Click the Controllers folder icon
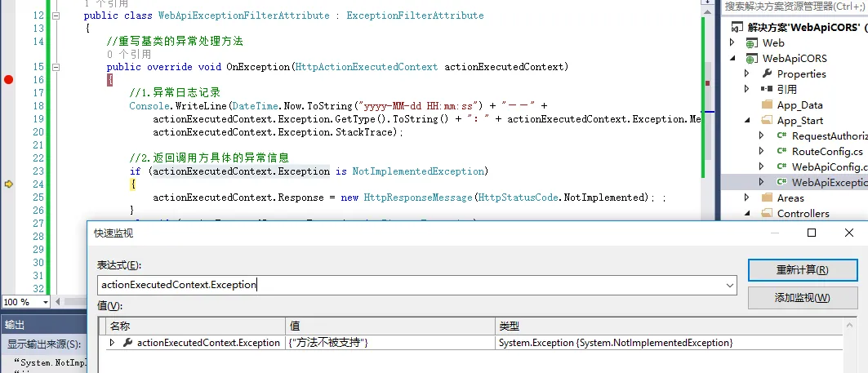868x373 pixels. [767, 214]
